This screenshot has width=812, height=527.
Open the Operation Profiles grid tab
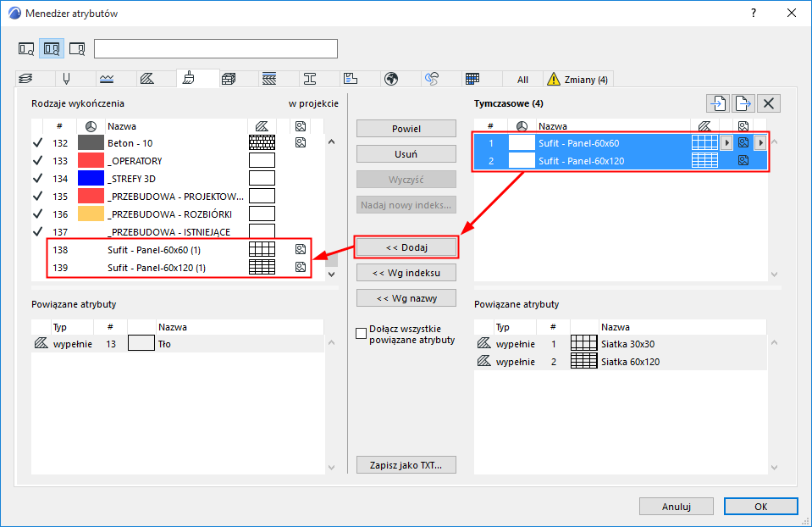472,79
